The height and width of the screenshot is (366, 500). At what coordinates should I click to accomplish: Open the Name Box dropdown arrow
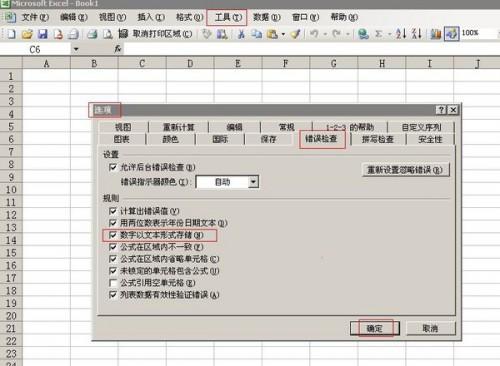pos(76,49)
